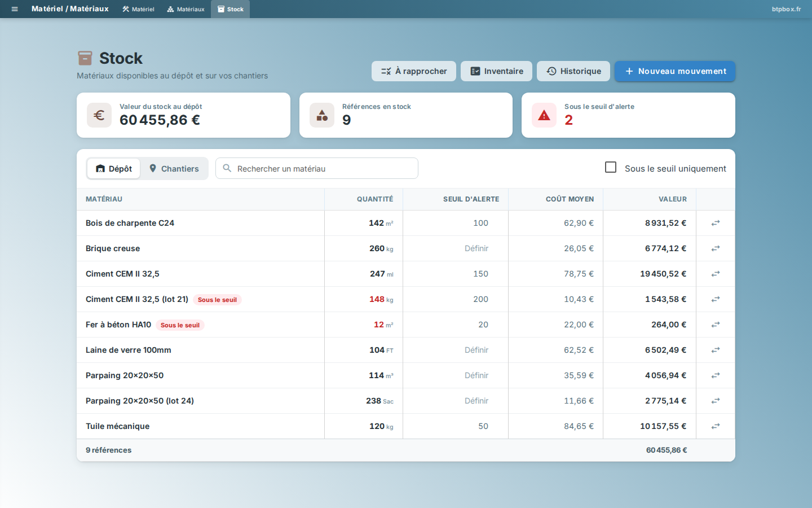Click the euro icon in stock value card
Viewport: 812px width, 508px height.
99,115
